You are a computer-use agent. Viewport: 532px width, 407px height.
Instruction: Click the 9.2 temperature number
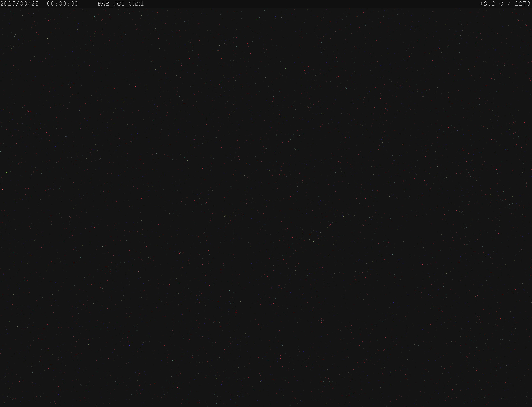pyautogui.click(x=490, y=4)
